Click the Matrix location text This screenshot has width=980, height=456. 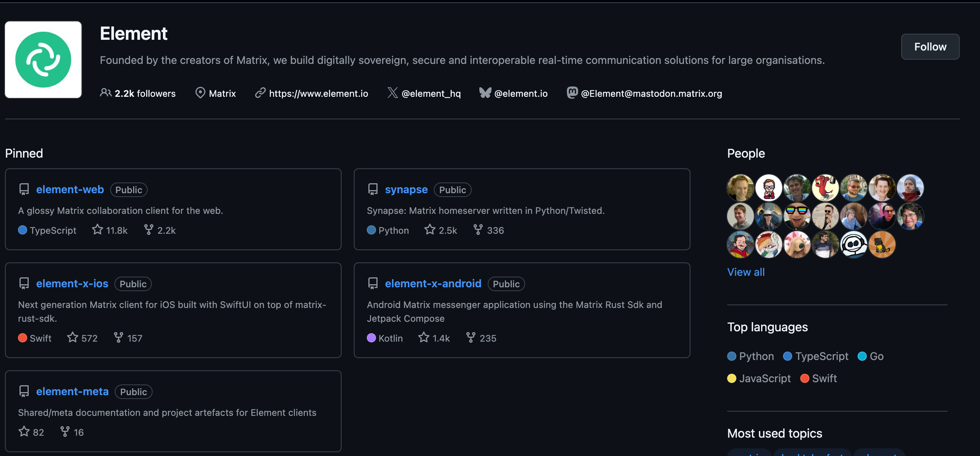click(222, 93)
